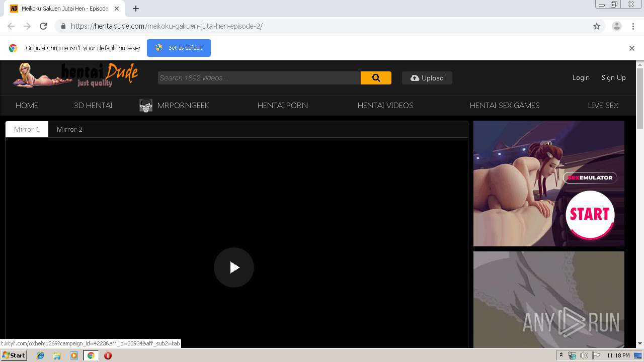
Task: Open a new browser tab
Action: (136, 9)
